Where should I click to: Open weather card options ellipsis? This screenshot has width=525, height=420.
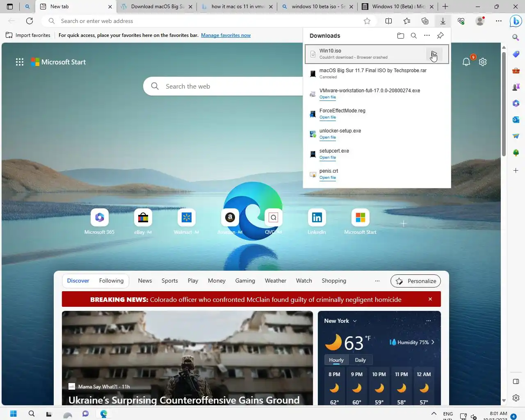pyautogui.click(x=429, y=321)
